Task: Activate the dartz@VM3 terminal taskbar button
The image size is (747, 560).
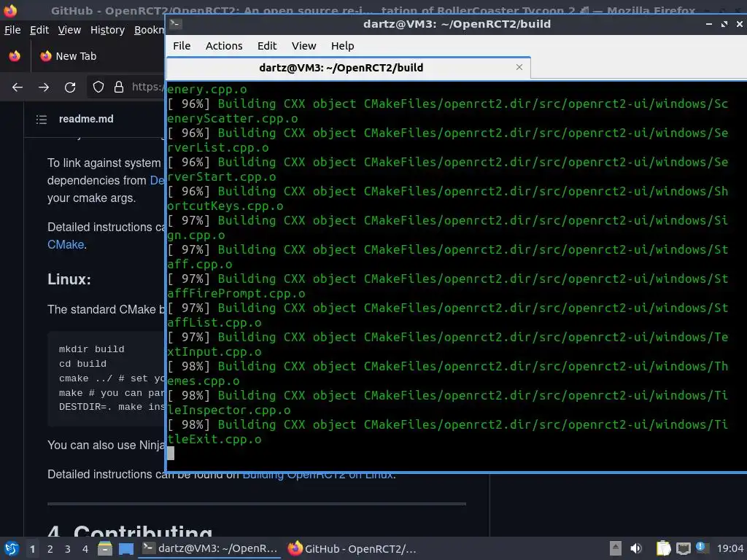Action: click(209, 548)
